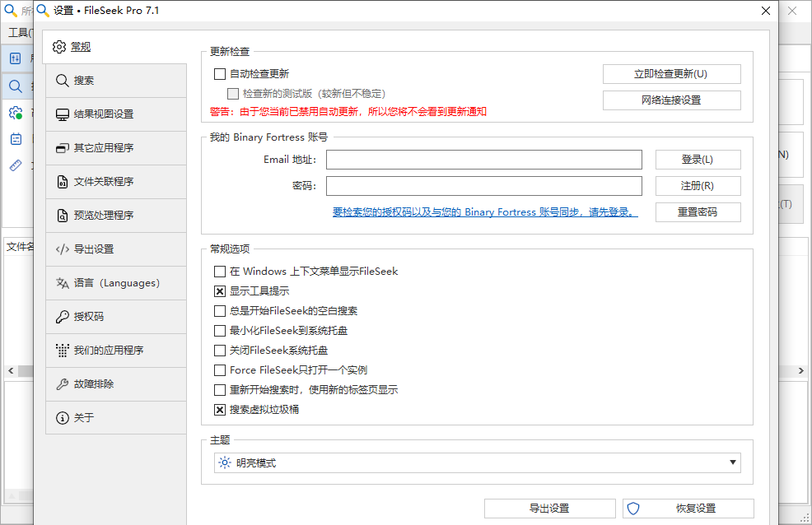
Task: Click the monitor icon for 结果视图设置
Action: (62, 114)
